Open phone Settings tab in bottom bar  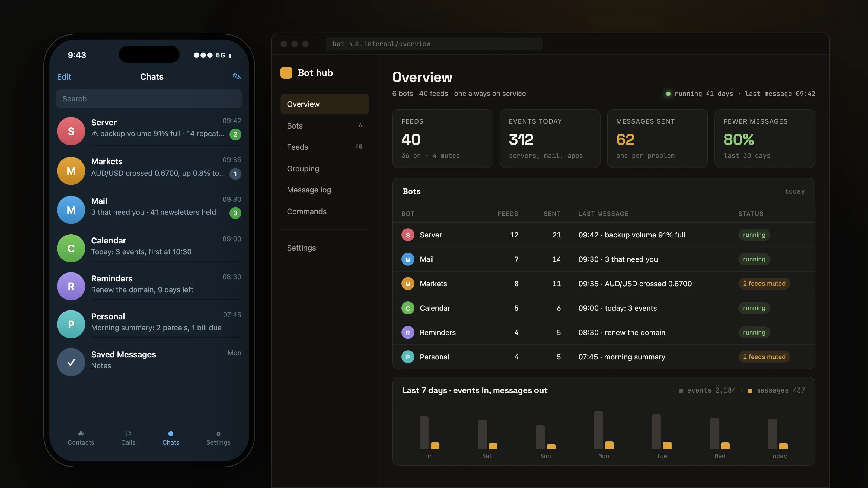coord(218,438)
